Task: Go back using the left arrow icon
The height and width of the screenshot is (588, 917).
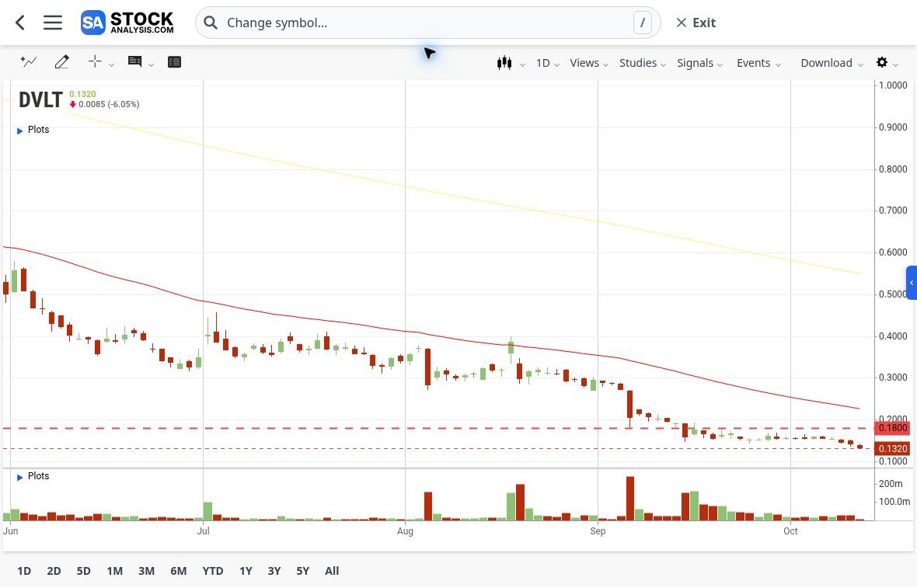Action: tap(20, 23)
